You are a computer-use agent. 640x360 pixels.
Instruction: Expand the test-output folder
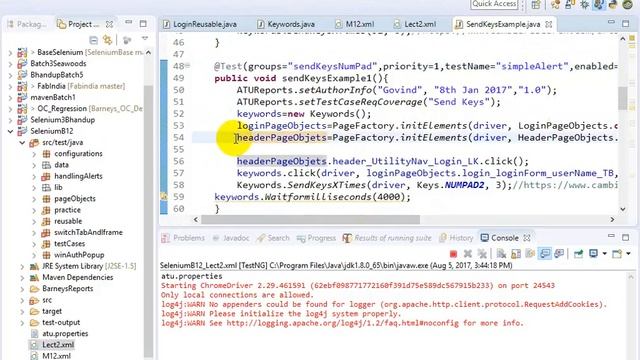pos(22,323)
